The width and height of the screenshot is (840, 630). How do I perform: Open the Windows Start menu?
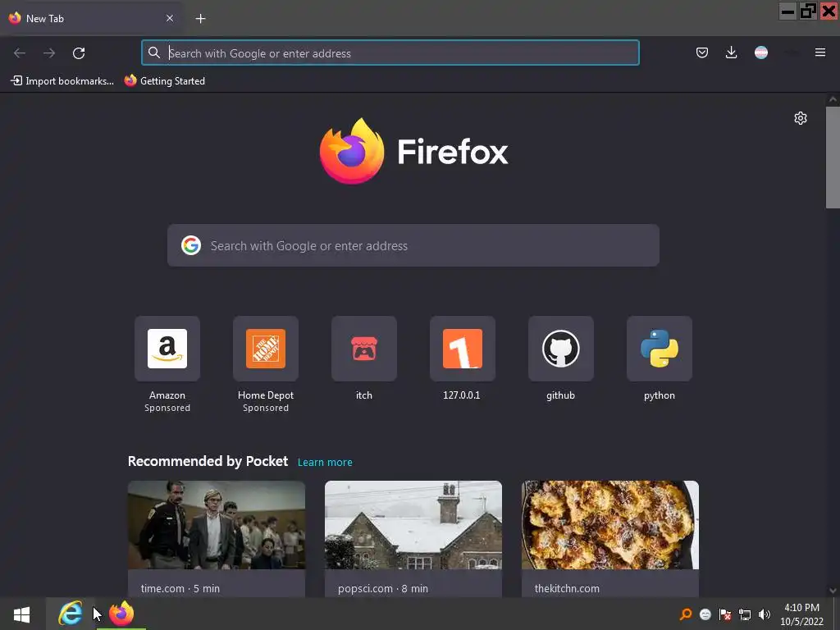pos(21,614)
